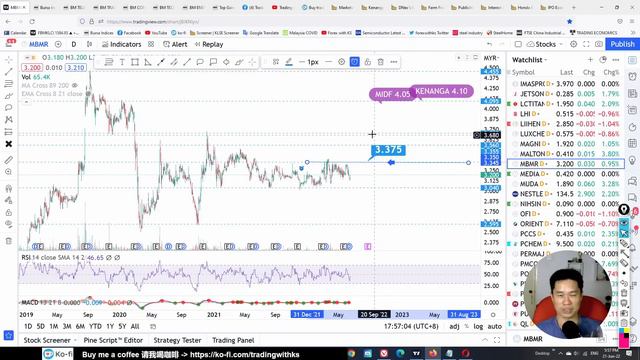The height and width of the screenshot is (360, 640).
Task: Select MEDIA row in the watchlist
Action: [566, 174]
